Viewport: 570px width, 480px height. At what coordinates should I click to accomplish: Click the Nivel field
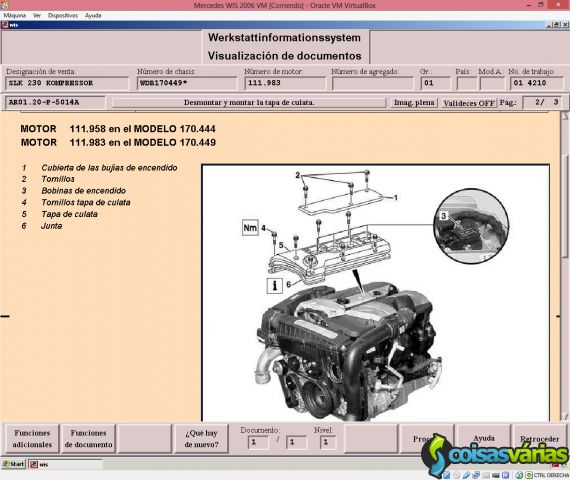[328, 443]
